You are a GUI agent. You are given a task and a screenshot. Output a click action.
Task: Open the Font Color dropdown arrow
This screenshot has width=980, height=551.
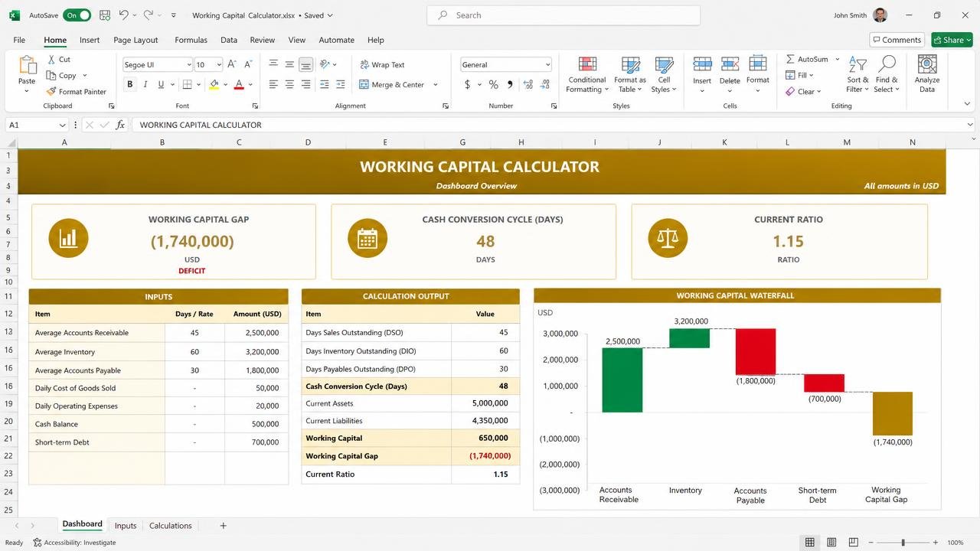tap(252, 85)
